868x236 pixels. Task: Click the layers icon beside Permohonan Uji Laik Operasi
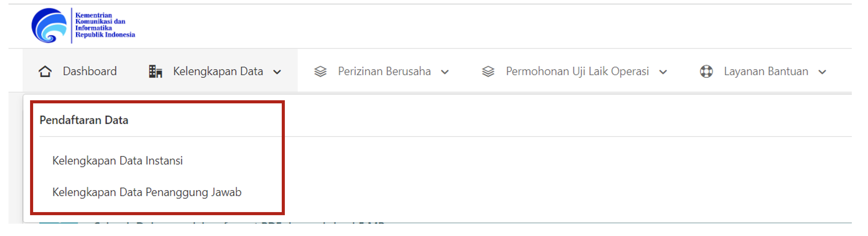point(488,72)
